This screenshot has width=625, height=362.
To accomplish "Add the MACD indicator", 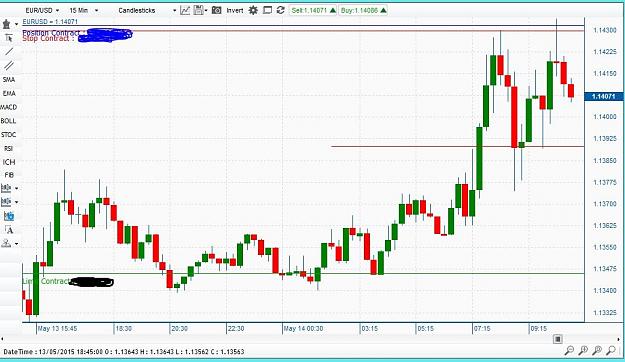I will coord(8,107).
